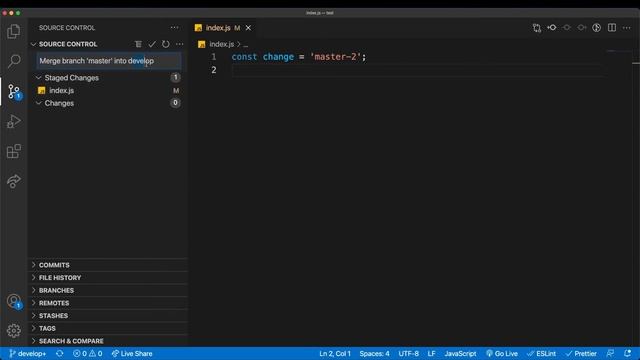Viewport: 640px width, 360px height.
Task: Change indentation via Spaces: 4
Action: [374, 353]
